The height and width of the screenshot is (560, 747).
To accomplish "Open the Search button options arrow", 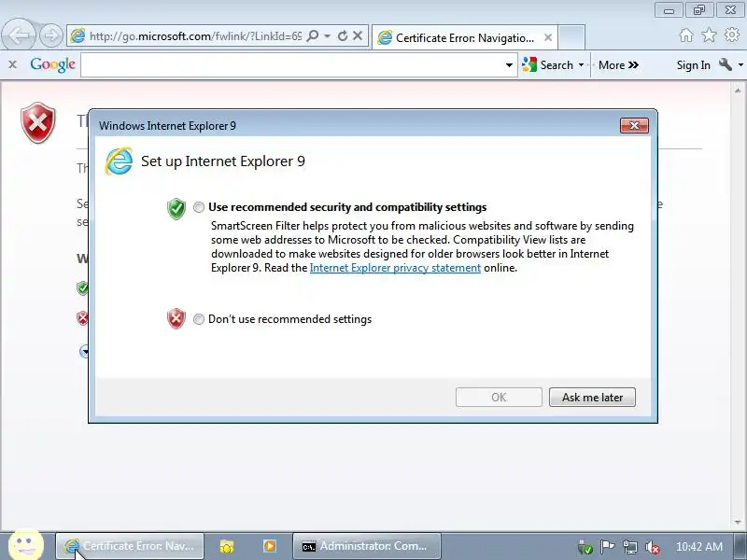I will [x=581, y=65].
